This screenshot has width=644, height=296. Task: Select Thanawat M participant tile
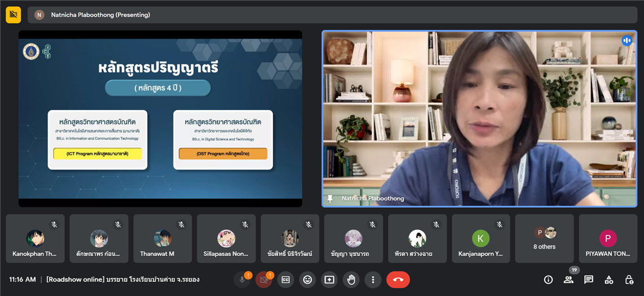[x=163, y=238]
